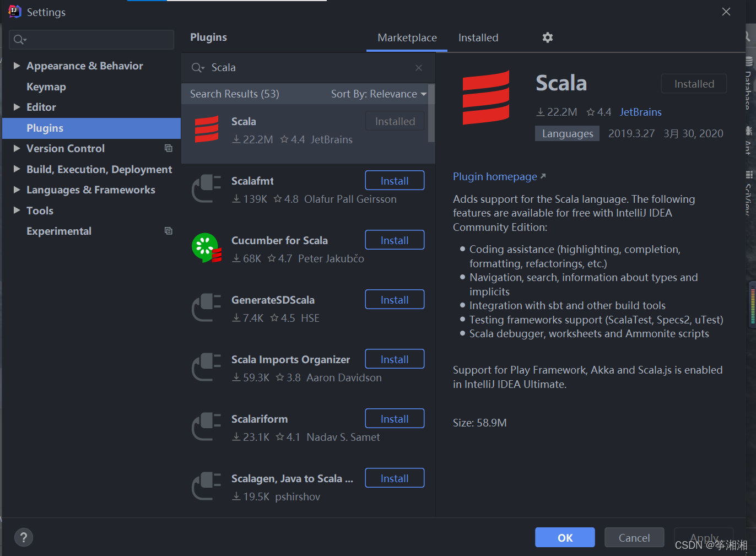756x556 pixels.
Task: Install Scalagen, Java to Scala plugin
Action: pyautogui.click(x=395, y=478)
